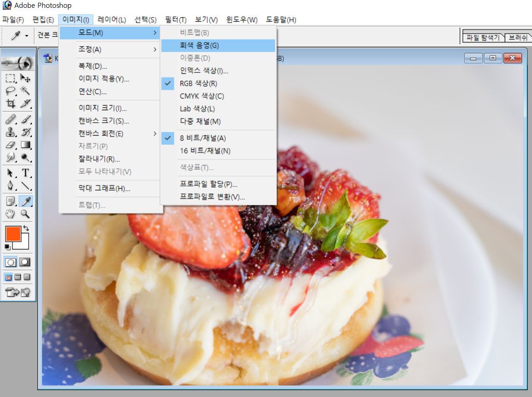Select the Zoom magnifier tool
The height and width of the screenshot is (397, 532).
tap(25, 213)
